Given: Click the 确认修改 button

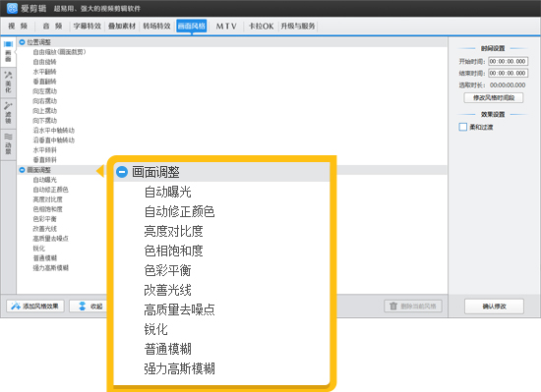Looking at the screenshot, I should (494, 307).
